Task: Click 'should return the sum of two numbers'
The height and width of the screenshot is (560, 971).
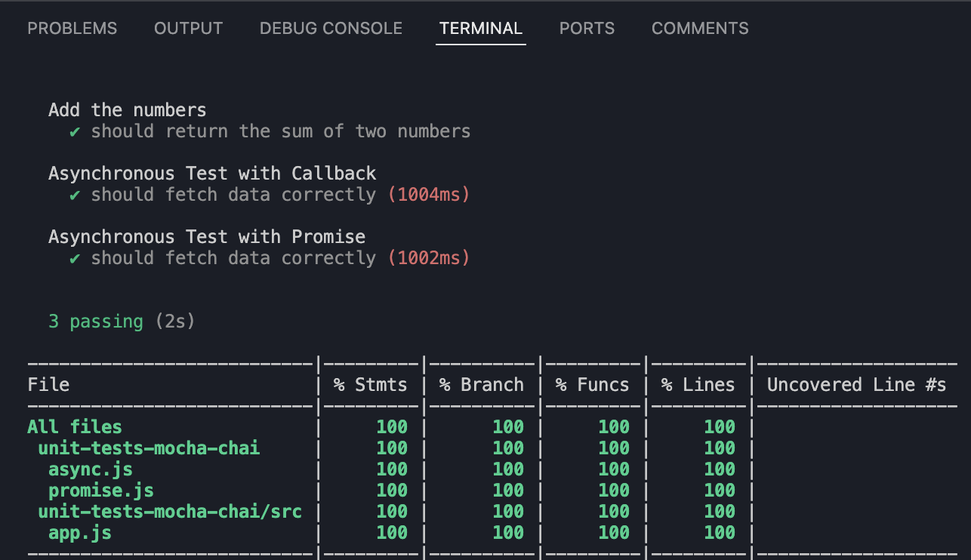Action: coord(281,131)
